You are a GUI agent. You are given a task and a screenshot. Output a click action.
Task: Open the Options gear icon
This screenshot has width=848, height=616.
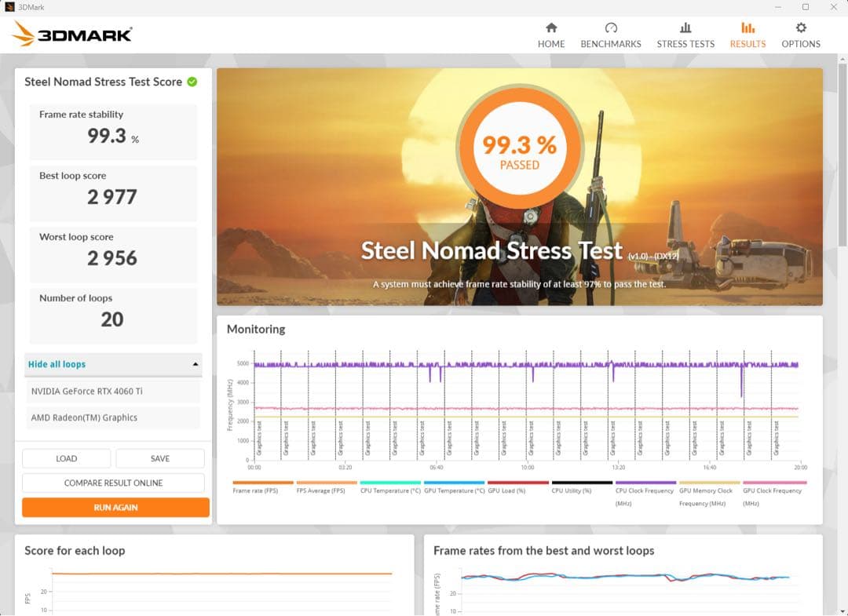tap(801, 27)
